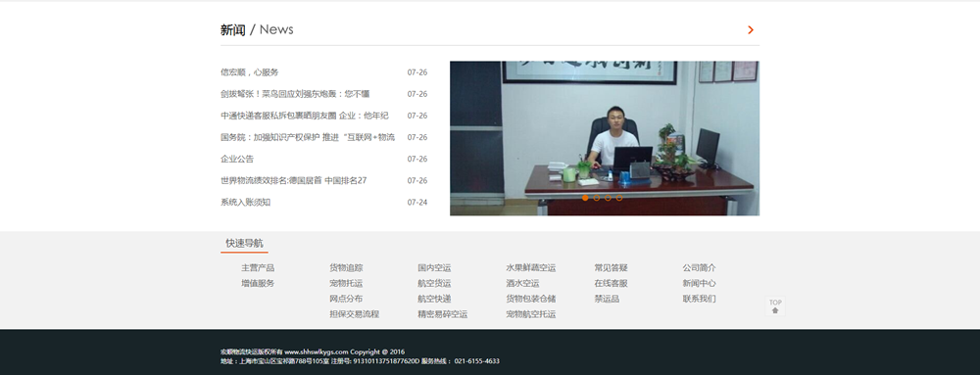The image size is (980, 375).
Task: Open the 货物追踪 link
Action: (346, 267)
